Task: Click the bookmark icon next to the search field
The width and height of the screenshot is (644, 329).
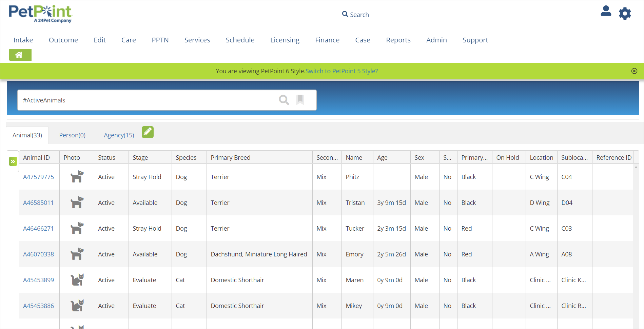Action: pyautogui.click(x=300, y=99)
